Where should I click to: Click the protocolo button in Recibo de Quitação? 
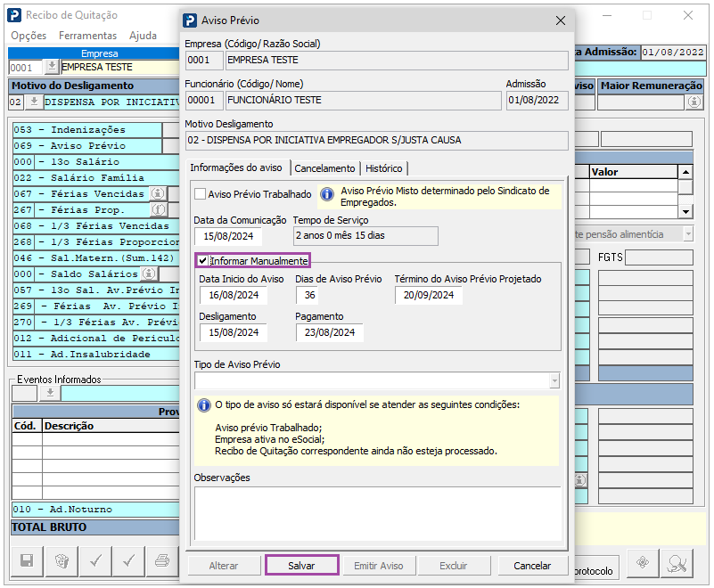tap(597, 567)
